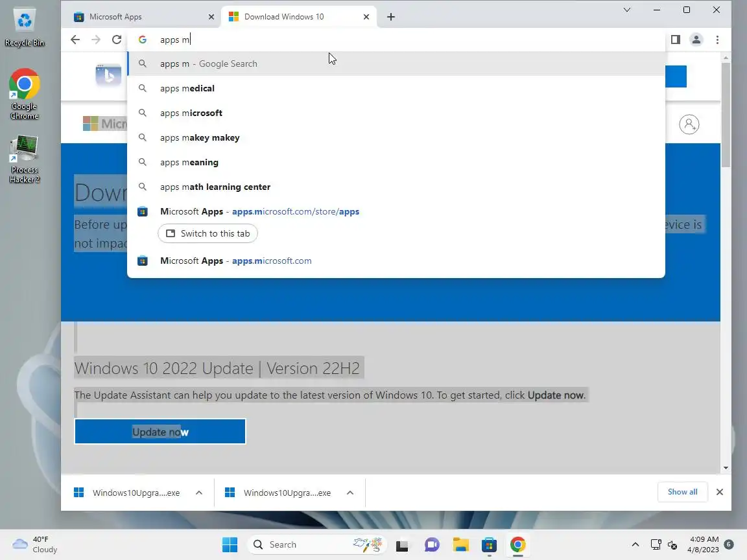Choose 'apps medical' suggestion

[396, 88]
